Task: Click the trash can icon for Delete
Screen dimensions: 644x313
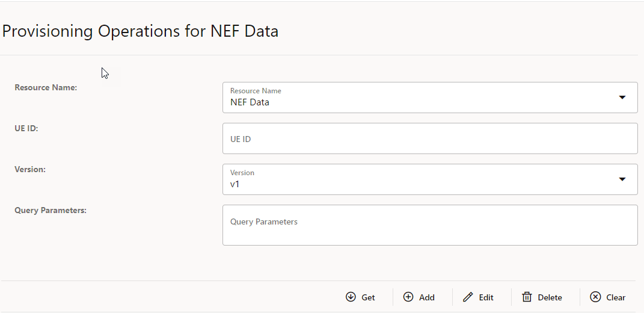Action: pos(527,297)
